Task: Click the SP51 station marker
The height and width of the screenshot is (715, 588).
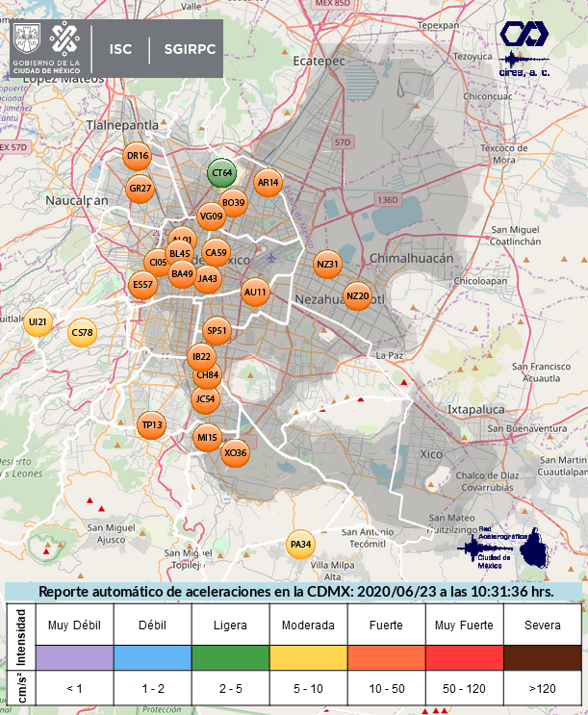Action: [x=217, y=332]
